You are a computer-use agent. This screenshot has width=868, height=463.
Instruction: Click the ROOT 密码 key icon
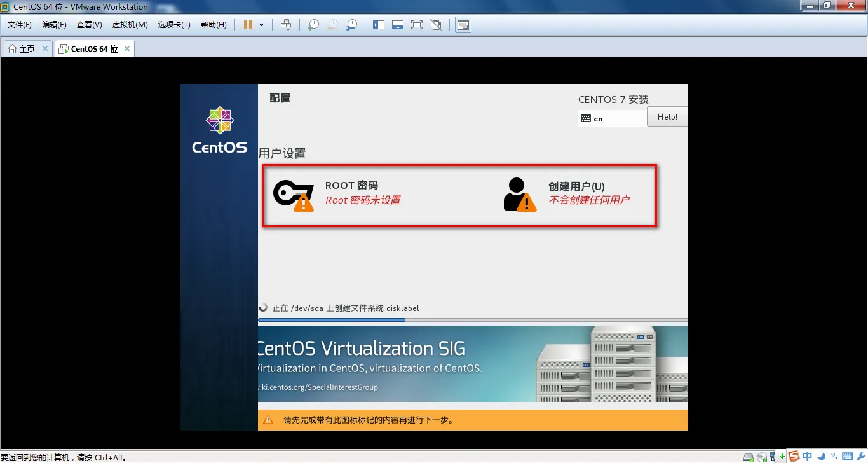pyautogui.click(x=294, y=195)
